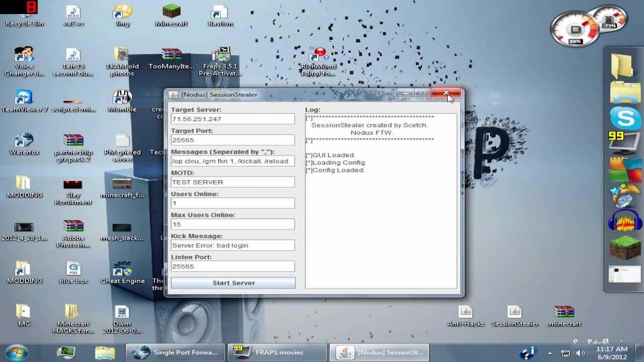Show hidden system tray icons
Image resolution: width=644 pixels, height=362 pixels.
tap(550, 353)
